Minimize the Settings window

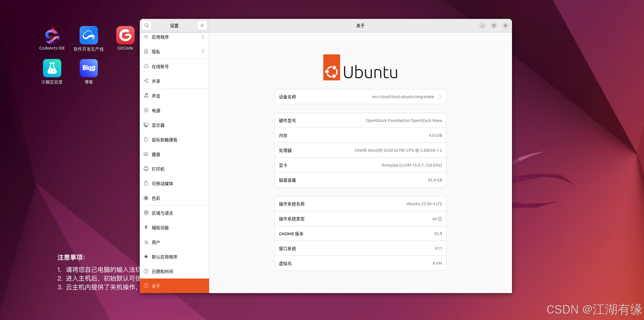482,25
